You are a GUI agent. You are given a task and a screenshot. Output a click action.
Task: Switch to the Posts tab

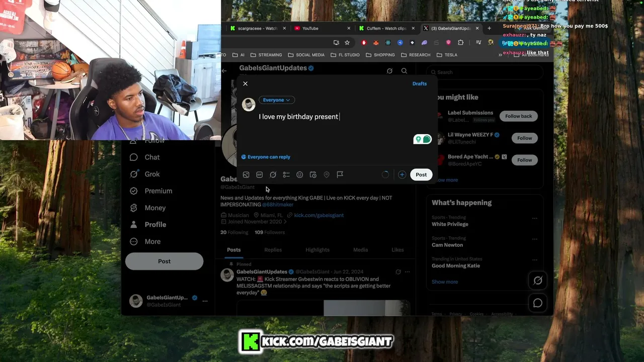click(x=233, y=250)
